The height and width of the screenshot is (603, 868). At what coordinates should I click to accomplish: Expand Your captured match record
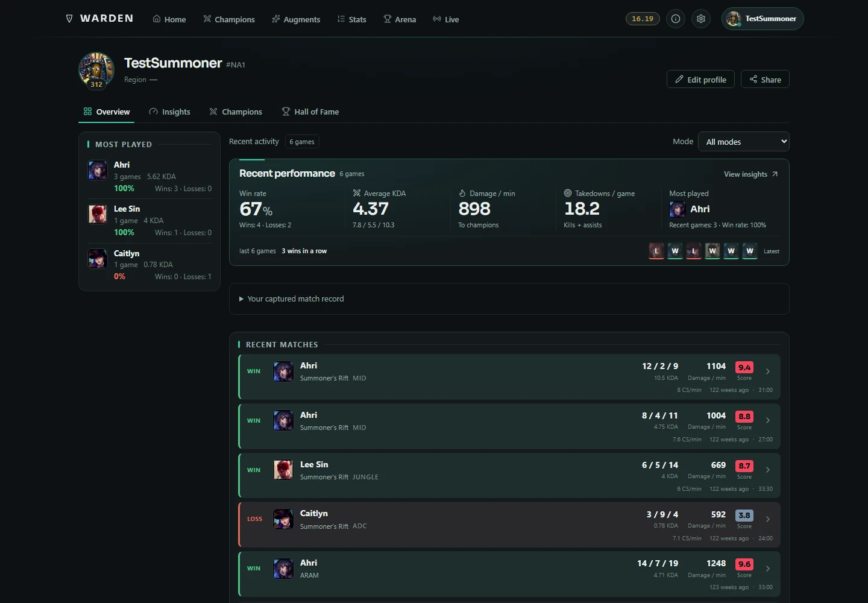[509, 298]
